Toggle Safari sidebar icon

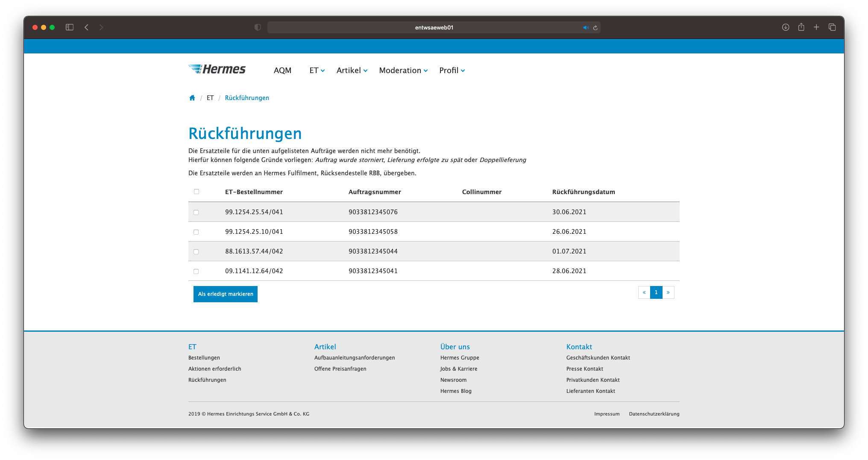click(70, 27)
